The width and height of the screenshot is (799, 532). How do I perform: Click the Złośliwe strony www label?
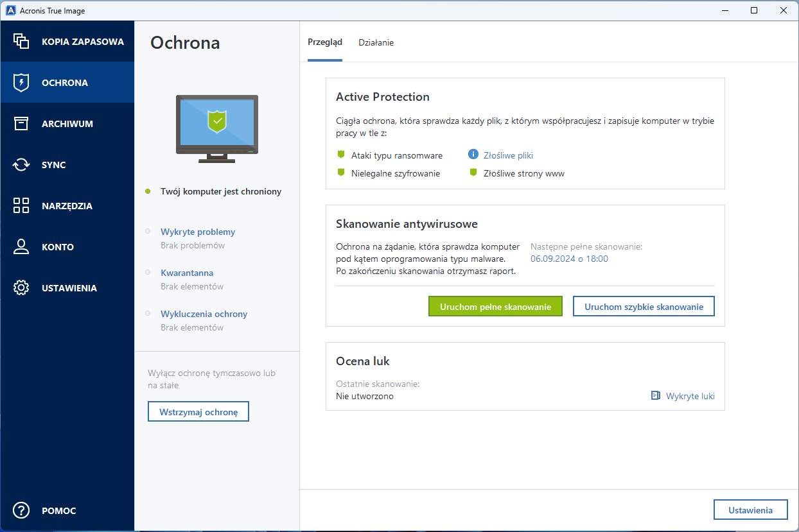point(524,173)
